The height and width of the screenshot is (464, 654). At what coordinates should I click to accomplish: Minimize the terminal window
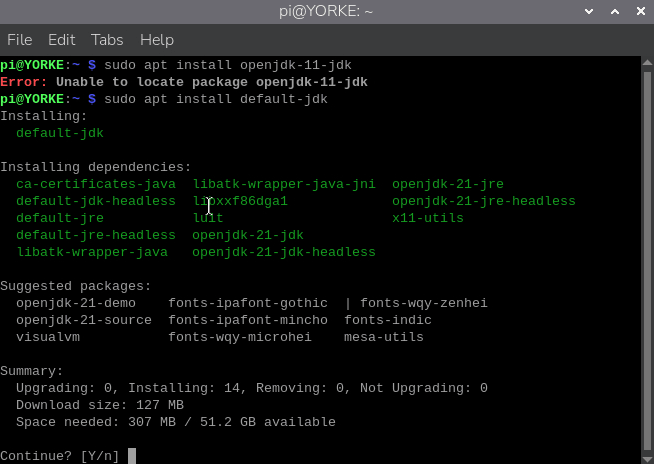[x=589, y=11]
